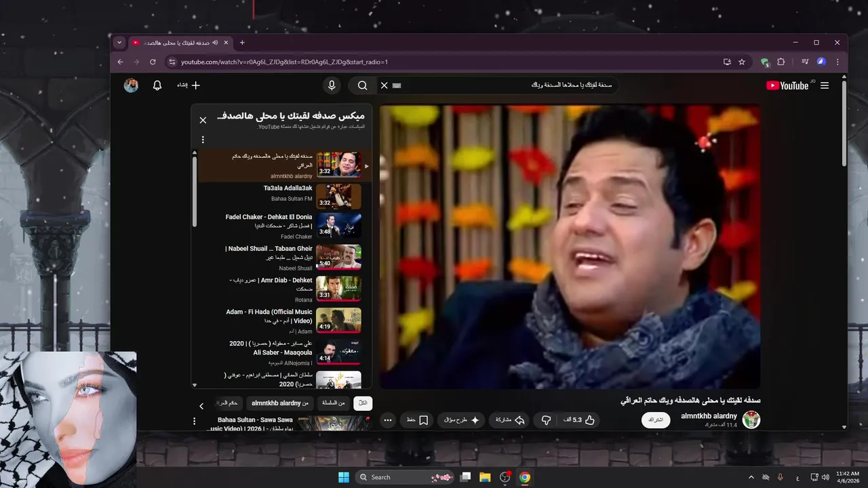Close the YouTube browser tab
Image resolution: width=868 pixels, height=488 pixels.
click(x=226, y=43)
